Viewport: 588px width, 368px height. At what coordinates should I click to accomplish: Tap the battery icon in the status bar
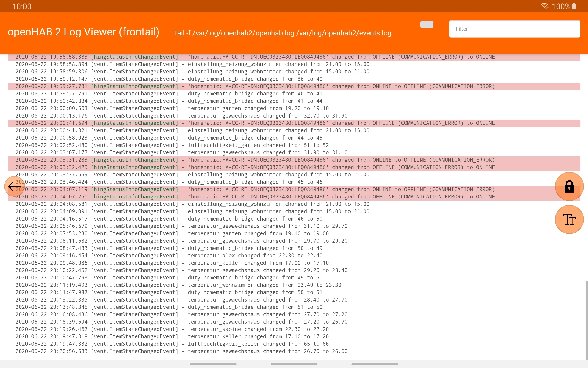click(x=574, y=6)
